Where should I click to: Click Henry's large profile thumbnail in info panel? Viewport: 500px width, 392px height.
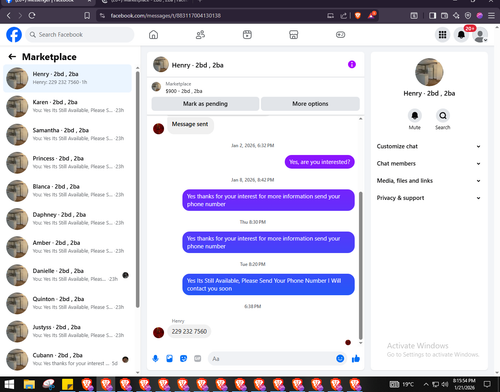tap(429, 72)
